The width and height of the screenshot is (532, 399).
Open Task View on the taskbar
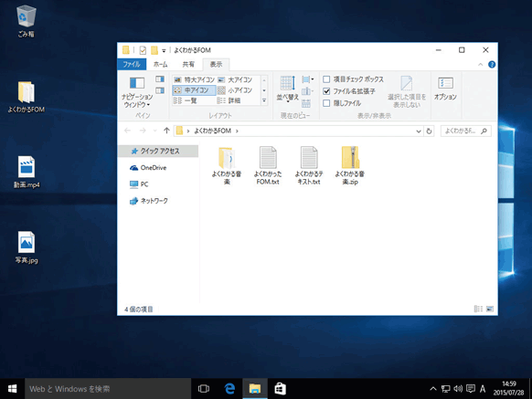point(204,389)
